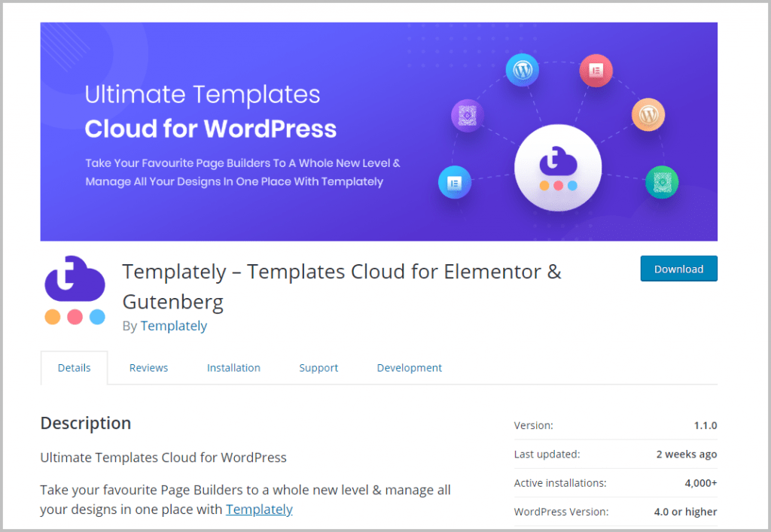Image resolution: width=771 pixels, height=532 pixels.
Task: Click the purple pattern icon in banner
Action: click(x=468, y=116)
